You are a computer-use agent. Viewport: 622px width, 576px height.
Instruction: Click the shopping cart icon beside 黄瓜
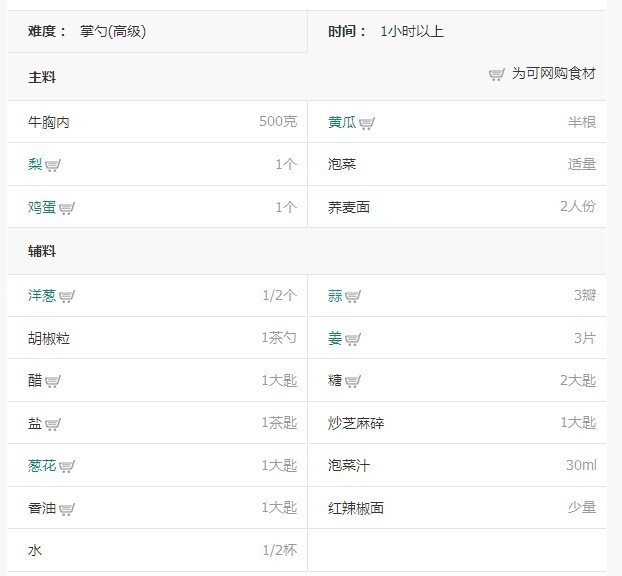pyautogui.click(x=367, y=123)
